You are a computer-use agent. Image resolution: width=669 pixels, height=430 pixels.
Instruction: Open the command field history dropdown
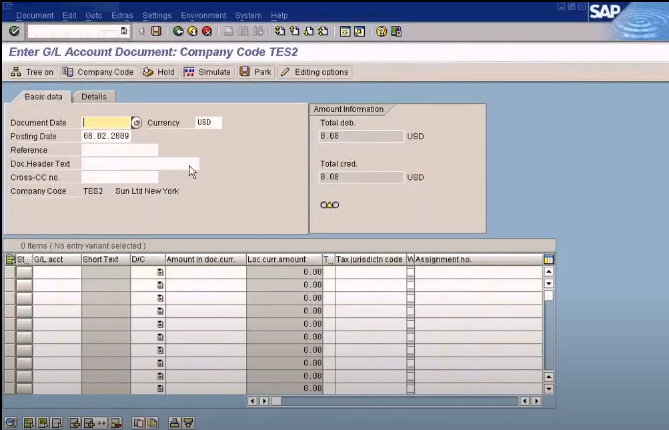pos(124,31)
